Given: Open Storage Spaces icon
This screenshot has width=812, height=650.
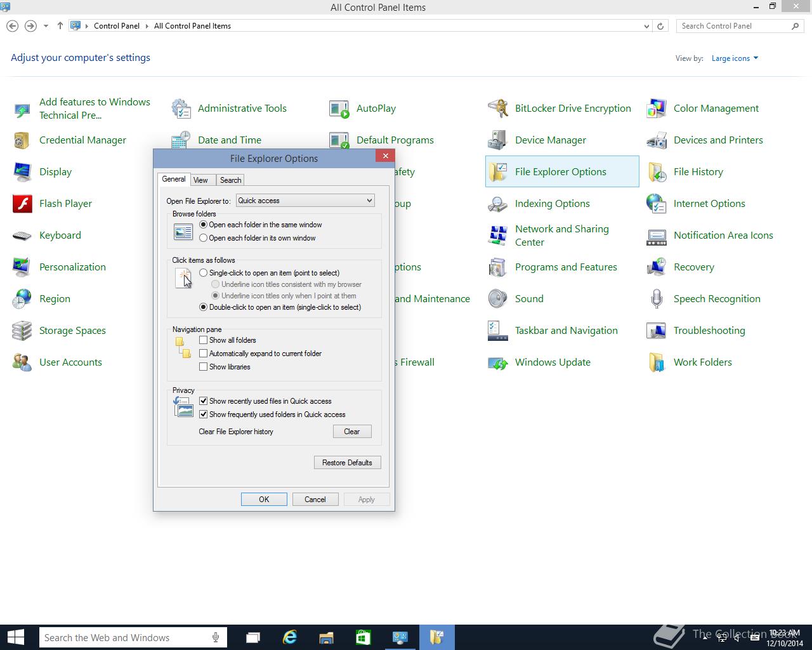Looking at the screenshot, I should (x=22, y=331).
